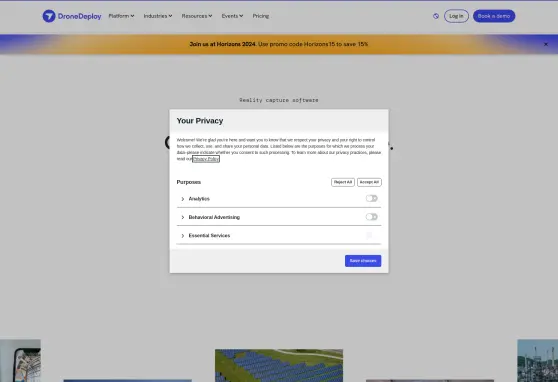Save privacy choices with blue button
Image resolution: width=558 pixels, height=382 pixels.
[363, 261]
